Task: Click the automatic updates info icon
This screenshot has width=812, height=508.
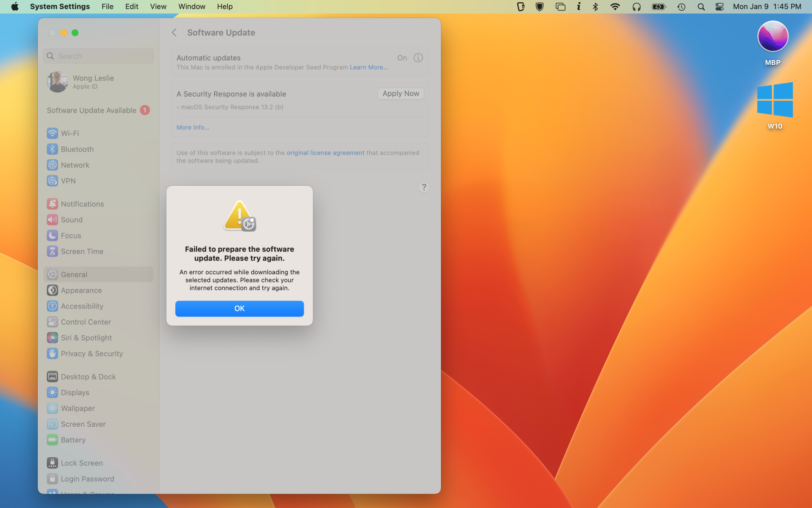Action: pos(418,58)
